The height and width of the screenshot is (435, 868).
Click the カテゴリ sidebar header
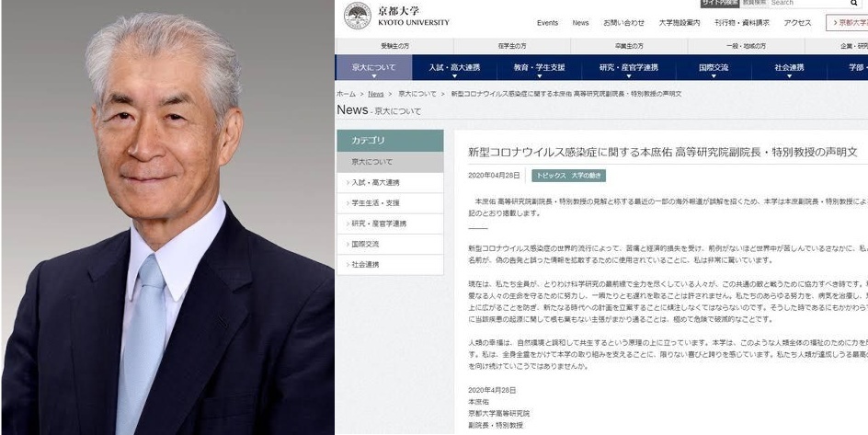click(390, 141)
